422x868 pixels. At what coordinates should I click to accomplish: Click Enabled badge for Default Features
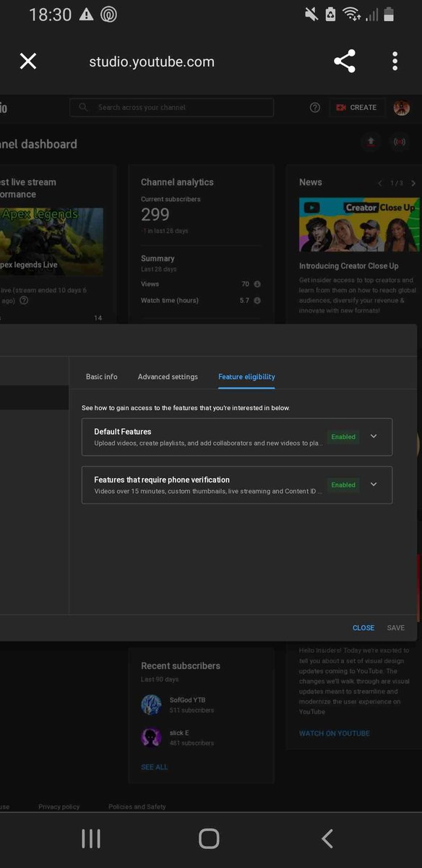coord(343,437)
